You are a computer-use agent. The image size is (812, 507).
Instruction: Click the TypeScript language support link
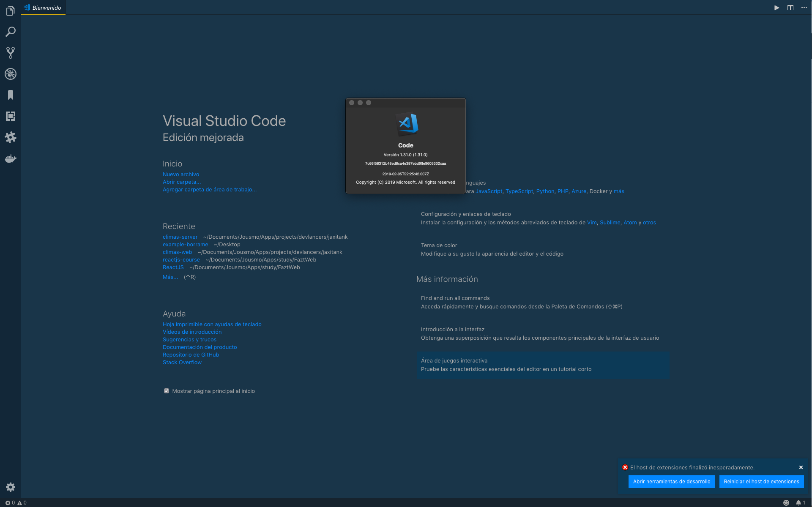point(519,191)
